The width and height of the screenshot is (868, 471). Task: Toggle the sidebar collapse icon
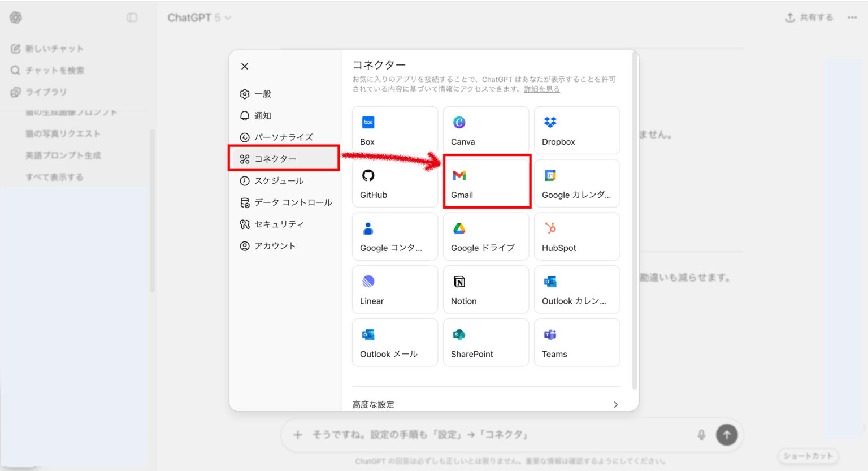pos(132,18)
